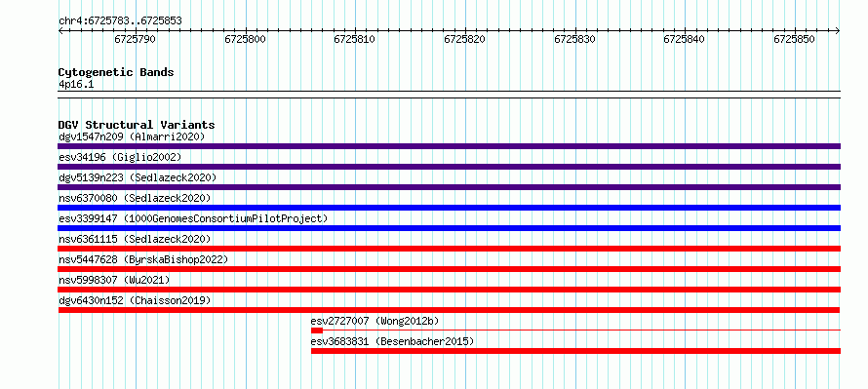Click ruler position 6725800

coord(245,39)
